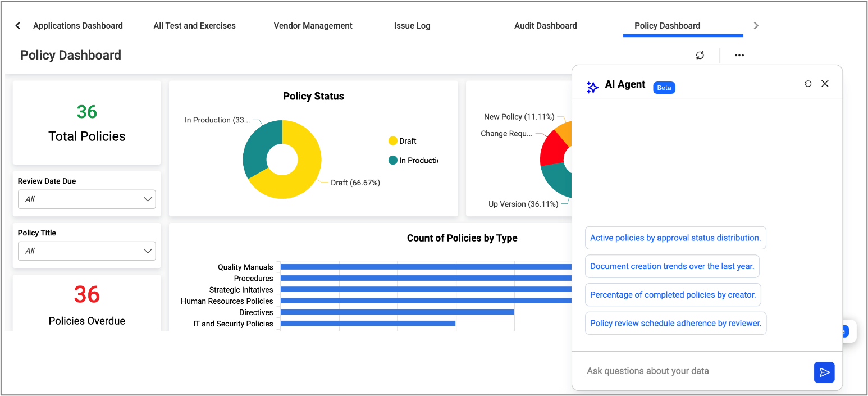Screen dimensions: 868x396
Task: Go to the Issue Log tab
Action: coord(412,26)
